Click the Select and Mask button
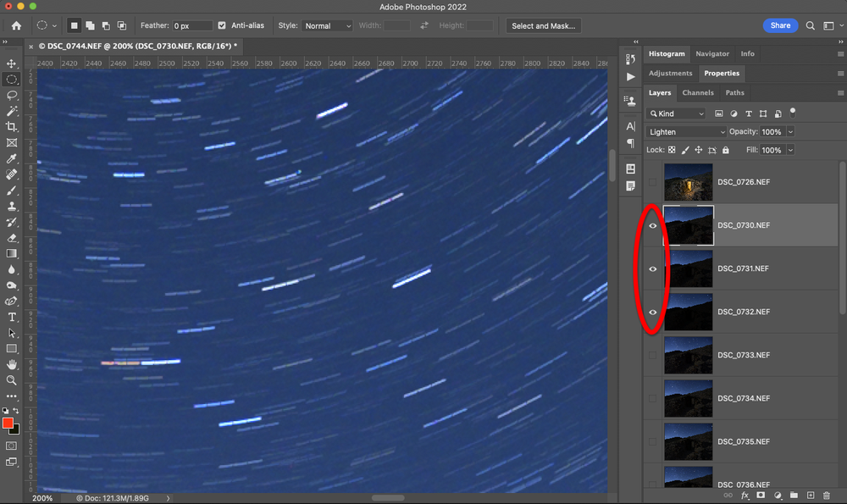Screen dimensions: 847x504 click(x=543, y=25)
